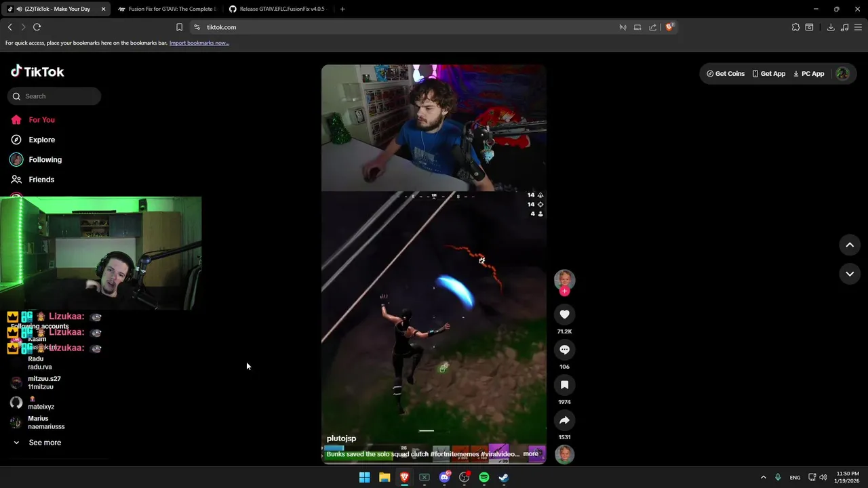This screenshot has width=868, height=488.
Task: Click the TikTok logo
Action: pyautogui.click(x=37, y=72)
